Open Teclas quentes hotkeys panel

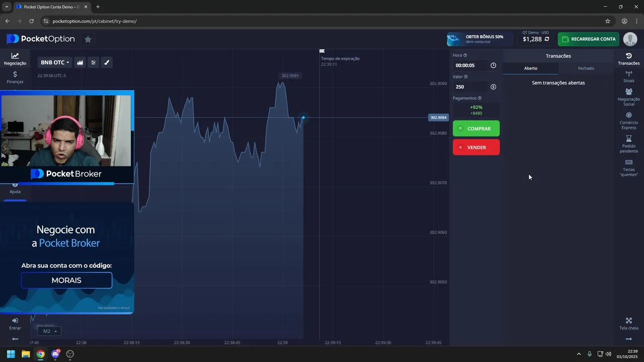(x=629, y=168)
